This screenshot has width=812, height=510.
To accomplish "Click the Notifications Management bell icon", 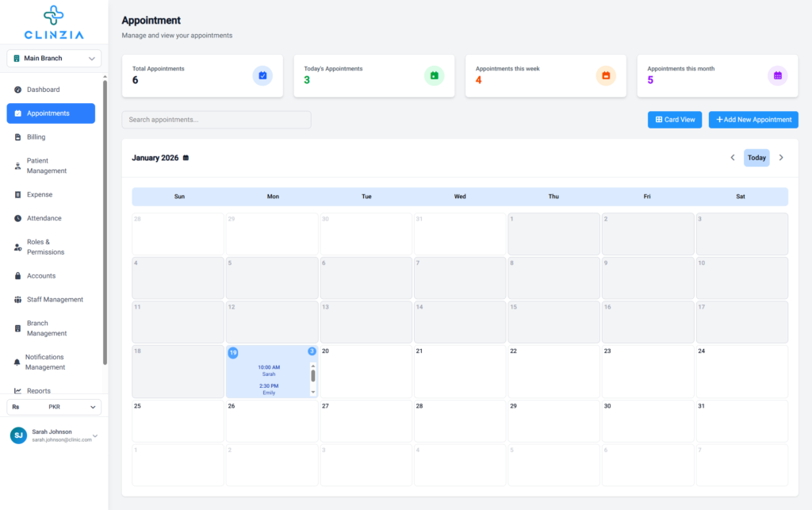I will click(x=17, y=362).
